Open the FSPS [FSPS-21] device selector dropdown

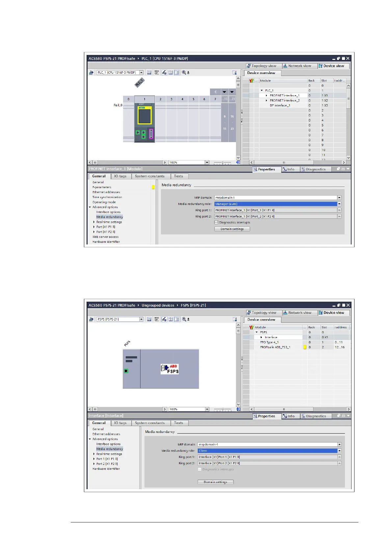pos(141,319)
